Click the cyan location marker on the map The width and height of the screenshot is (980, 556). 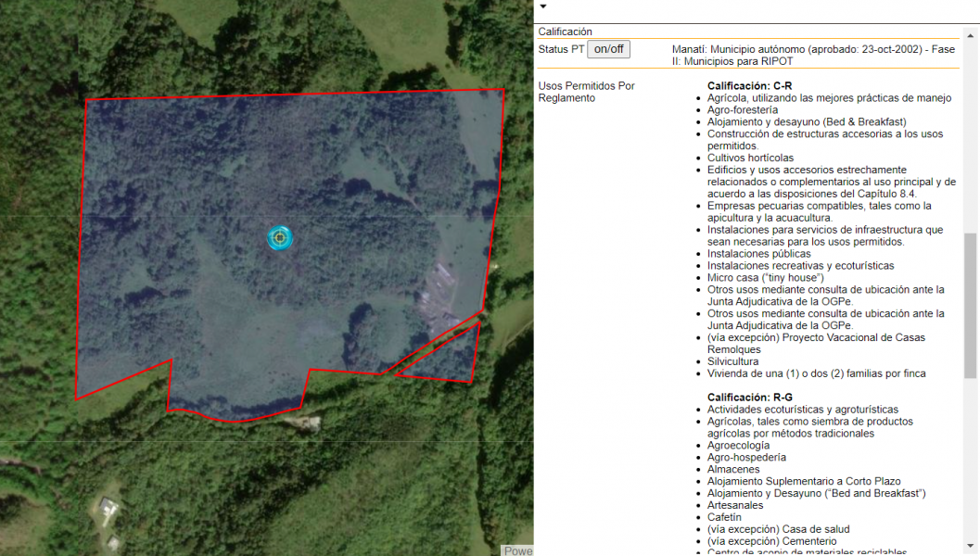click(279, 238)
